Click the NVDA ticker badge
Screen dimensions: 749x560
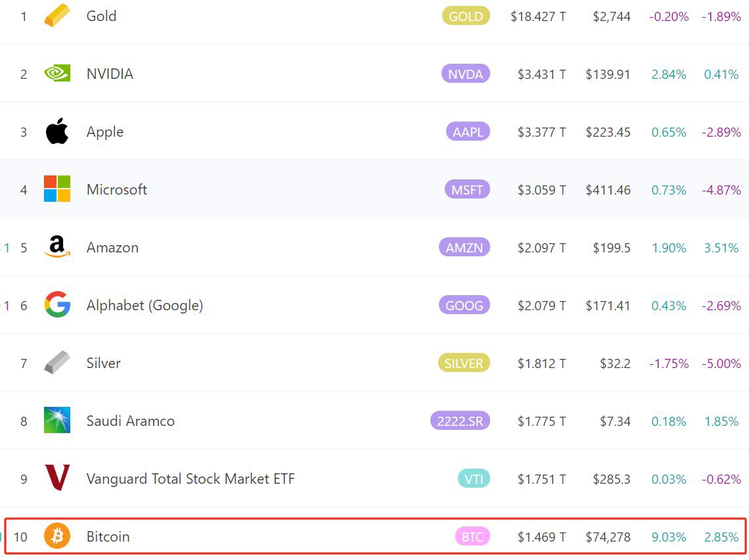466,74
